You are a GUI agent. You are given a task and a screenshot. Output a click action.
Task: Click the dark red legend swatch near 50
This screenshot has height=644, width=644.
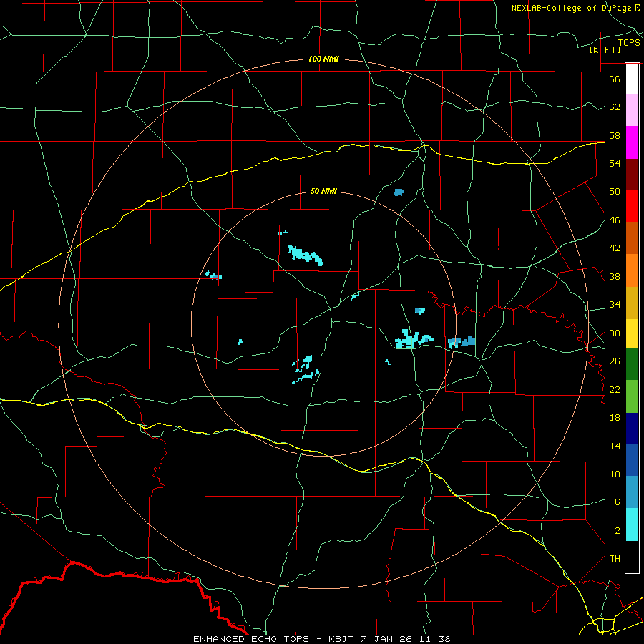point(632,175)
